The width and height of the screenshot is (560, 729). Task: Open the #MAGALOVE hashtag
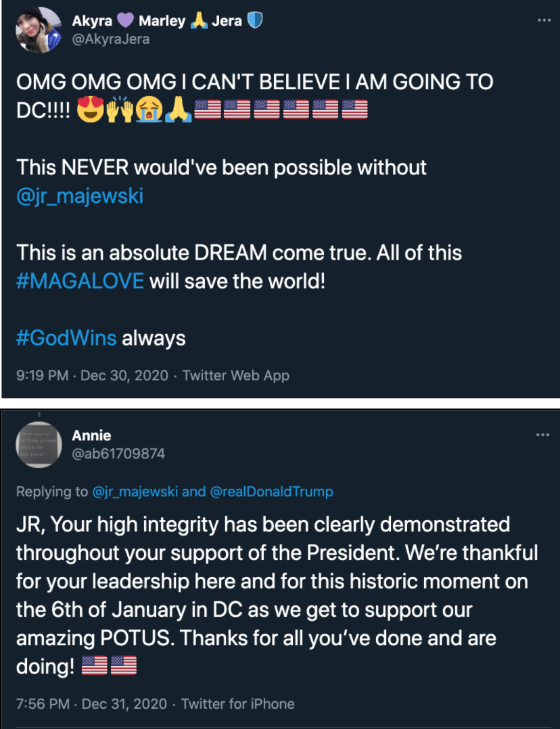(80, 280)
